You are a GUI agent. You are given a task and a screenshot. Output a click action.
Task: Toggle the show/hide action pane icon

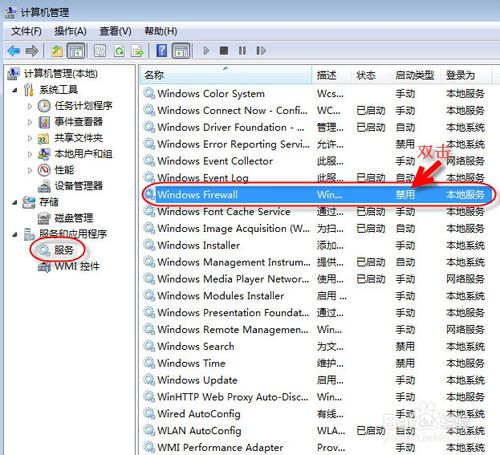[181, 51]
